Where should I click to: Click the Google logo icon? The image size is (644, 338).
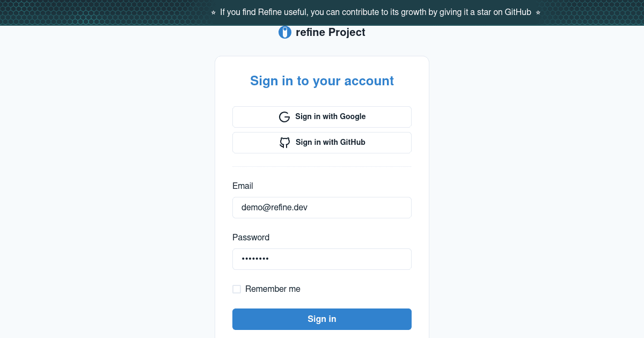pyautogui.click(x=284, y=117)
